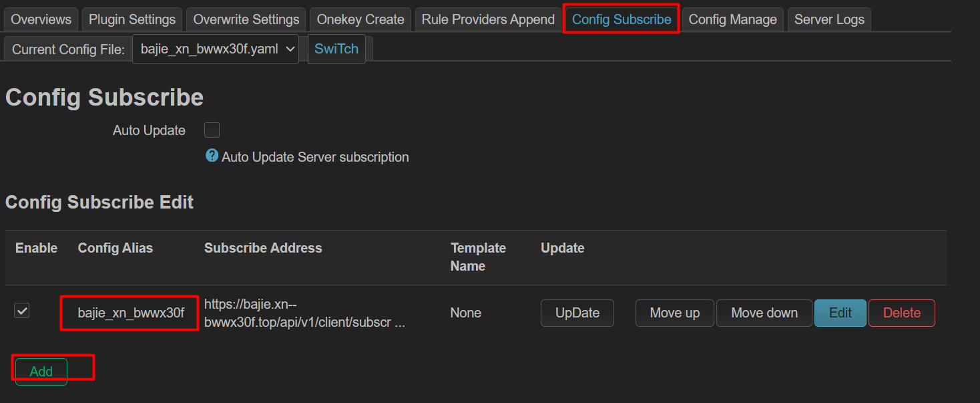Viewport: 980px width, 403px height.
Task: Select the Config Subscribe tab
Action: (622, 19)
